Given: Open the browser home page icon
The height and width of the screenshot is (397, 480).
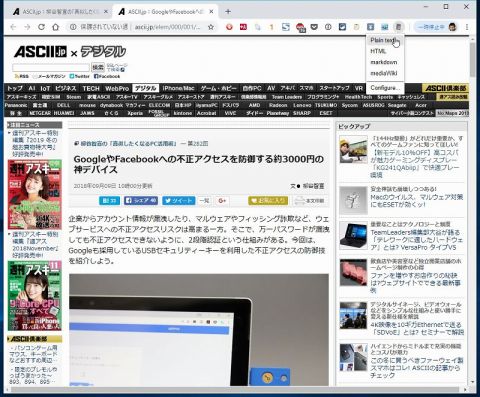Looking at the screenshot, I should tap(56, 27).
